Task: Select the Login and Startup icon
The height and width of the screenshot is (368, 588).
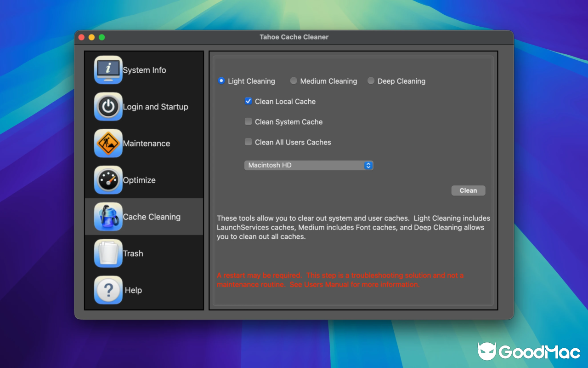Action: tap(108, 107)
